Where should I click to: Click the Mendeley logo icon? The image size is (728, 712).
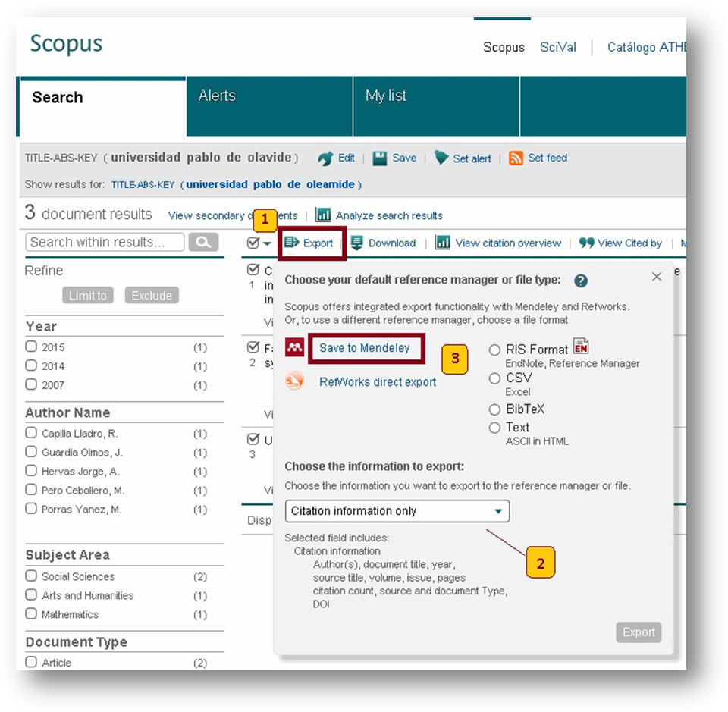pyautogui.click(x=294, y=347)
